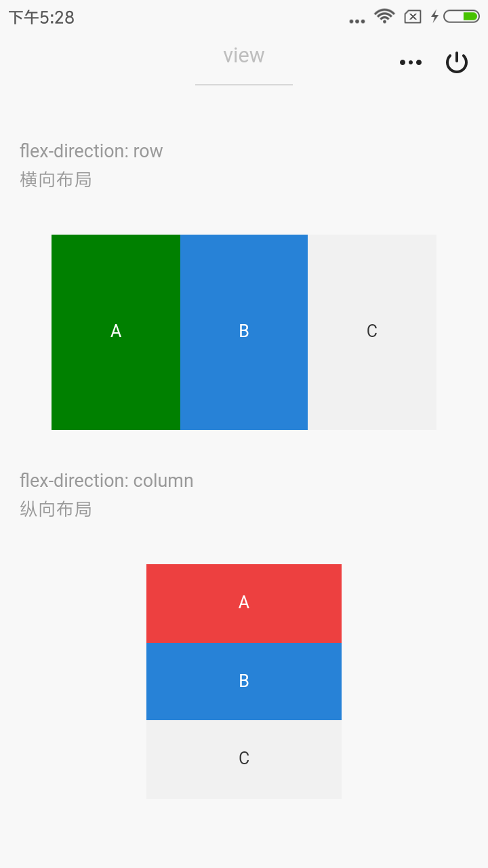This screenshot has height=868, width=488.
Task: Tap the Wi-Fi status icon
Action: pyautogui.click(x=384, y=16)
